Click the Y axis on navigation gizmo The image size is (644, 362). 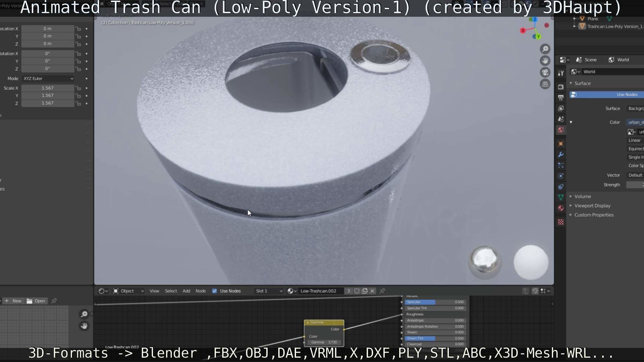pos(538,36)
